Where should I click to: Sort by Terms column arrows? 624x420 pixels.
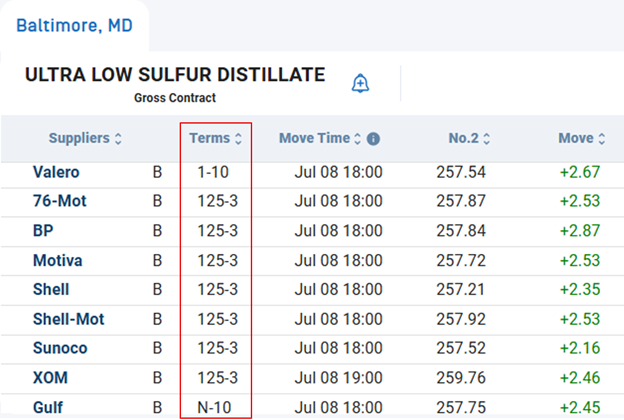tap(237, 139)
